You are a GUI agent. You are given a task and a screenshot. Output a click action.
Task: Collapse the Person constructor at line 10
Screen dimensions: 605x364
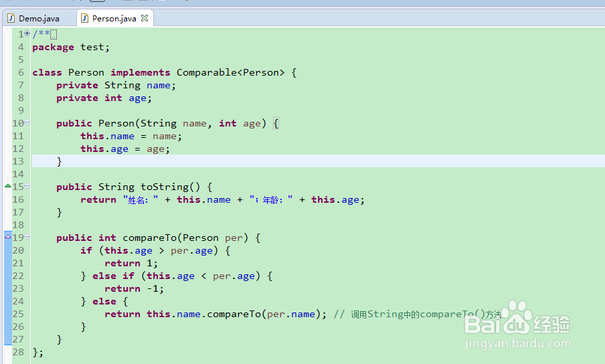click(27, 122)
